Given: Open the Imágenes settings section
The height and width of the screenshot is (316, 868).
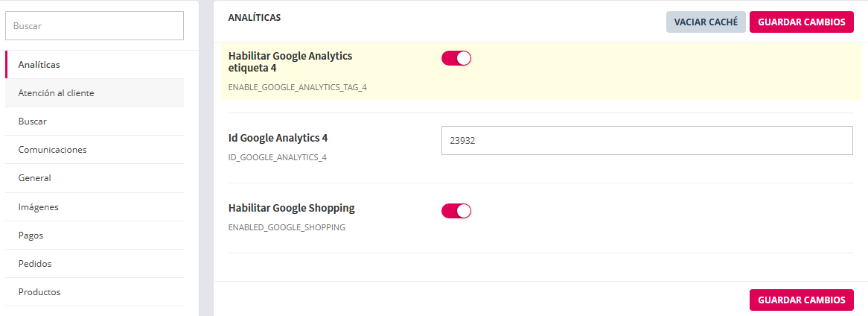Looking at the screenshot, I should (x=38, y=206).
